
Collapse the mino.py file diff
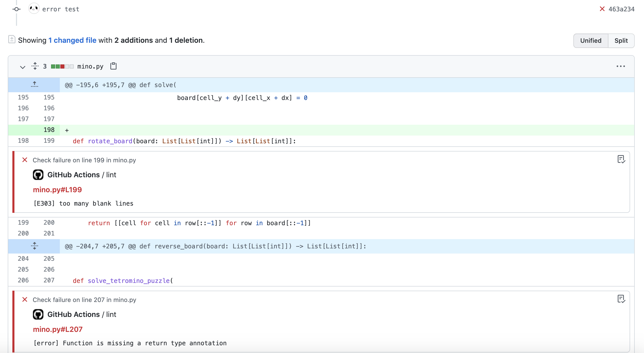click(x=23, y=67)
